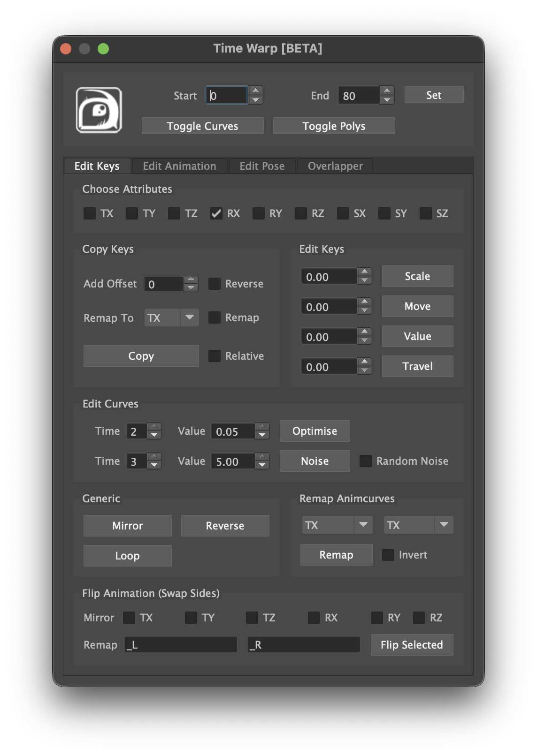Click the Remap button in Remap Animcurves
537x756 pixels.
[337, 555]
